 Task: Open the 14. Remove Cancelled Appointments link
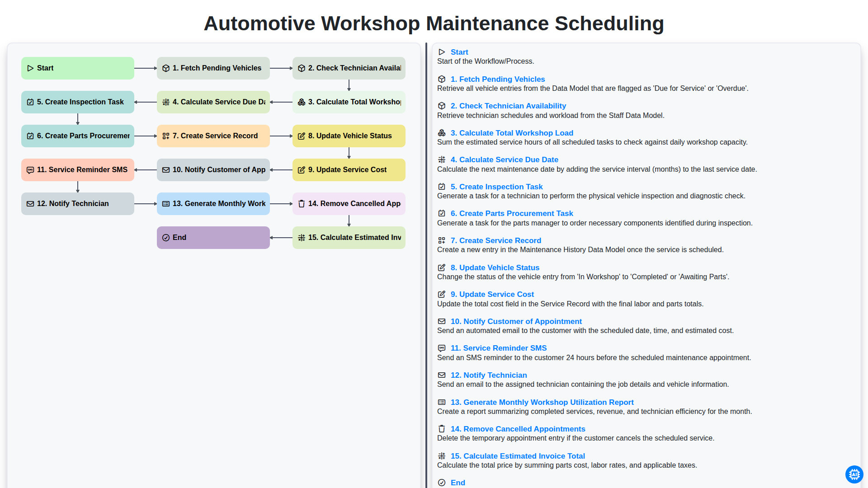click(518, 429)
